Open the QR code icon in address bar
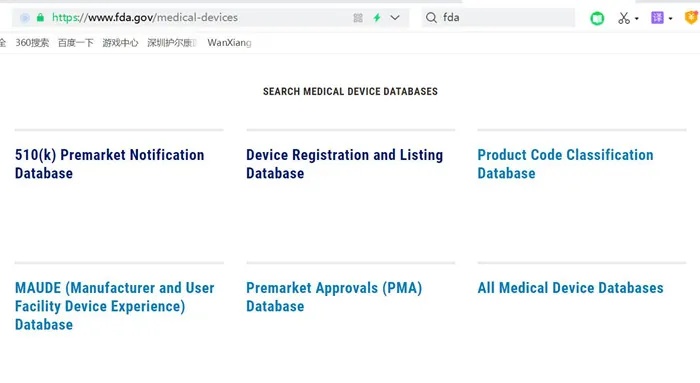The image size is (700, 383). pyautogui.click(x=358, y=18)
